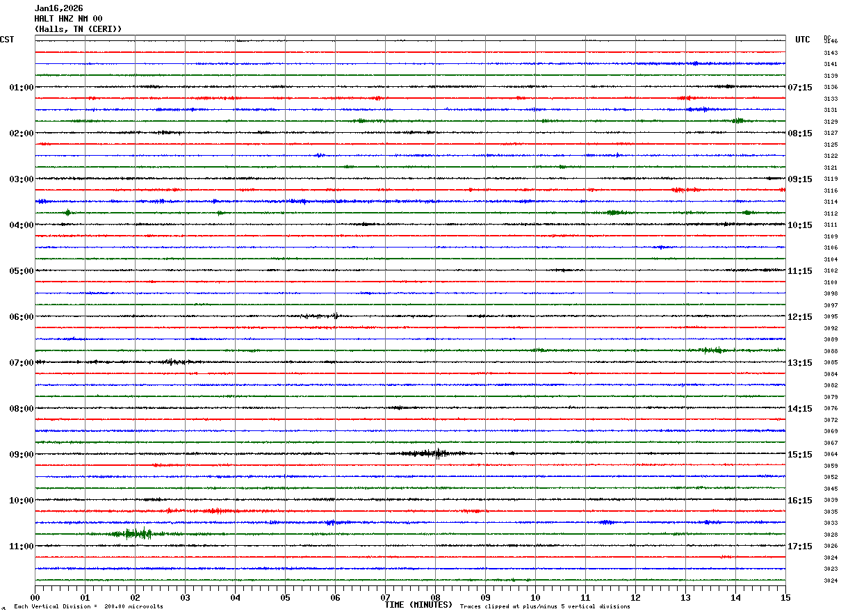Click minute tick label '05' on time axis
841x616 pixels.
[x=285, y=597]
